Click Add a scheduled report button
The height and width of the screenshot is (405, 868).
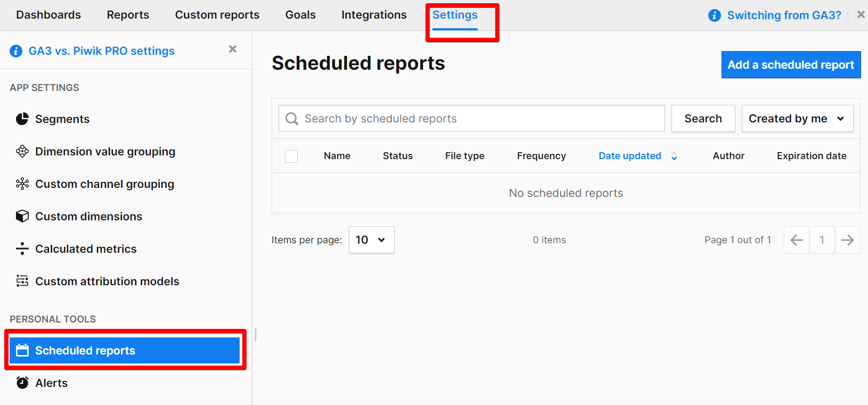pyautogui.click(x=790, y=65)
